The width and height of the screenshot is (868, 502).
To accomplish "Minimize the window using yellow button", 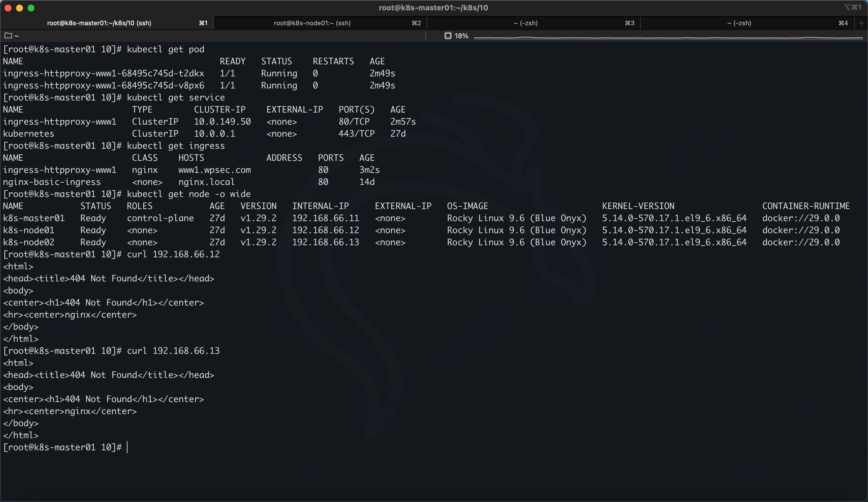I will pos(20,8).
